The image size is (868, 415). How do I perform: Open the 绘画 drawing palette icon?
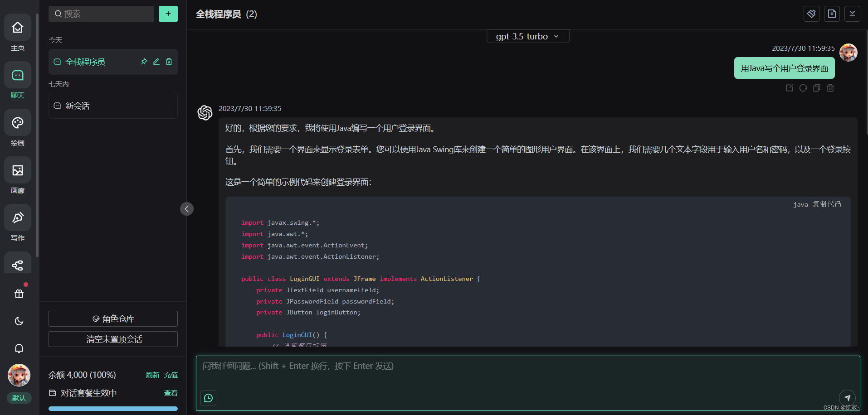tap(18, 123)
